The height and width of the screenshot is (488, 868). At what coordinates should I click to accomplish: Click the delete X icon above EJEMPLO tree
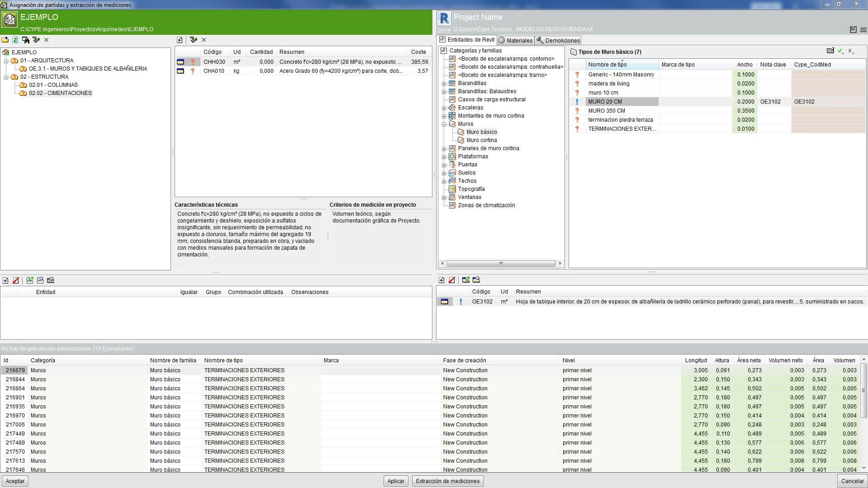46,40
